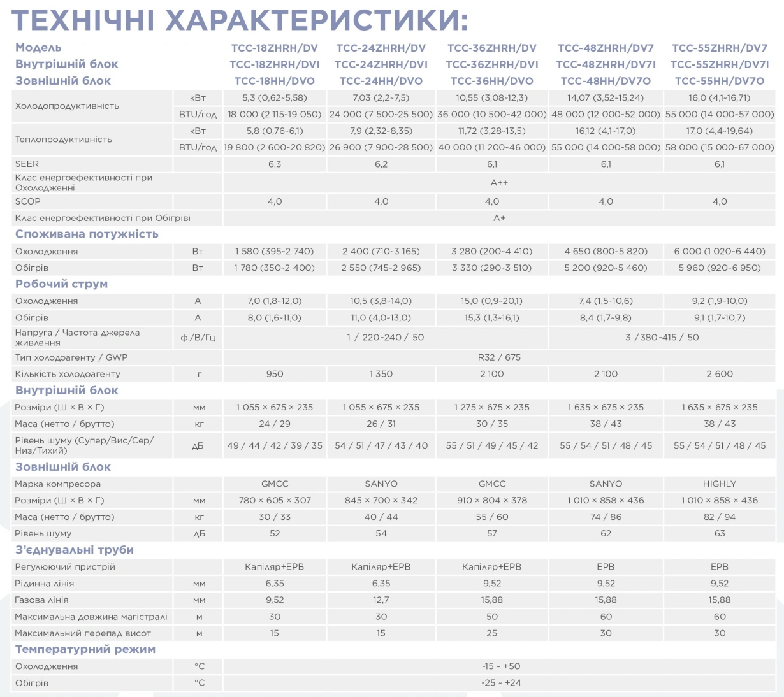
Task: Select cooling capacity value 5,3 (0,62-5,58)
Action: (x=275, y=97)
